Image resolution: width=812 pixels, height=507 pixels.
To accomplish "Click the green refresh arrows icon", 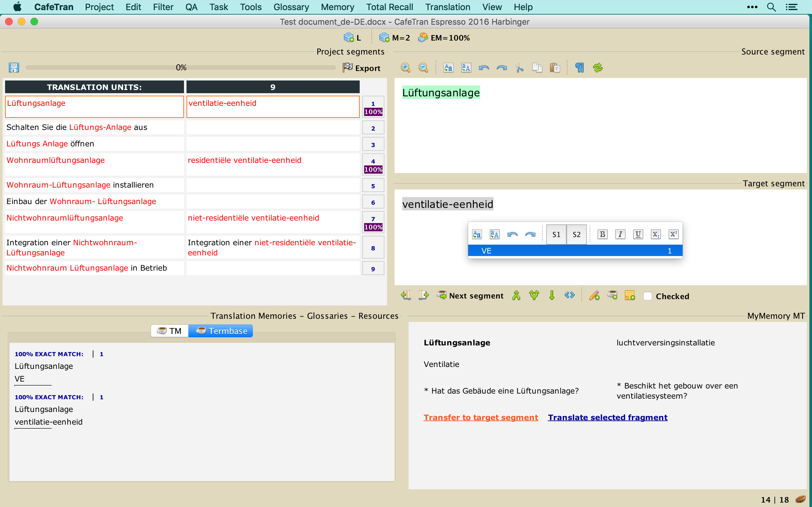I will [x=598, y=68].
